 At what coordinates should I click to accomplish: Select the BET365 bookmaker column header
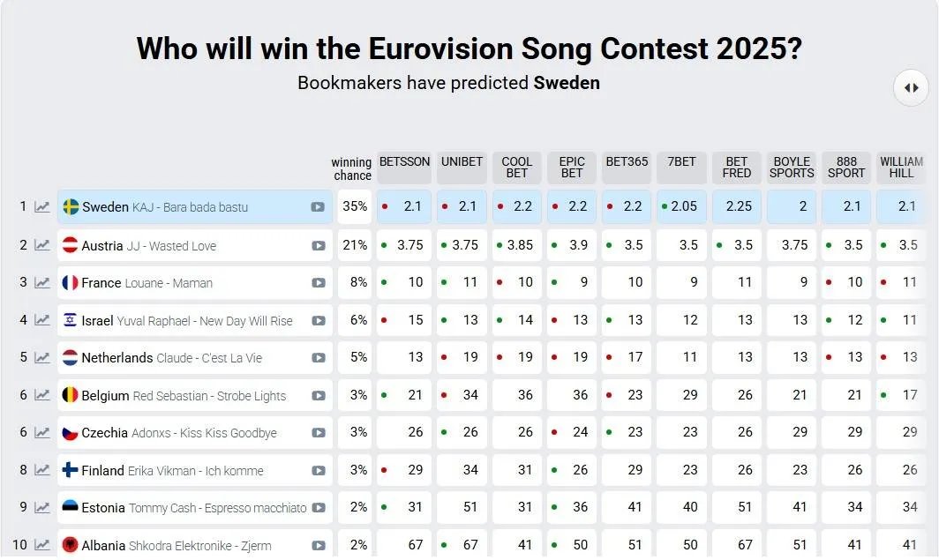click(627, 168)
